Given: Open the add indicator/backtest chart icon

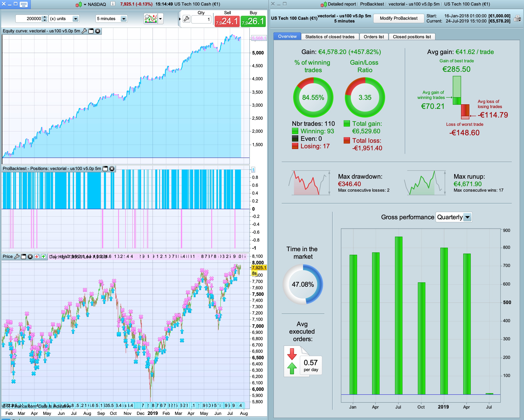Looking at the screenshot, I should [x=151, y=19].
